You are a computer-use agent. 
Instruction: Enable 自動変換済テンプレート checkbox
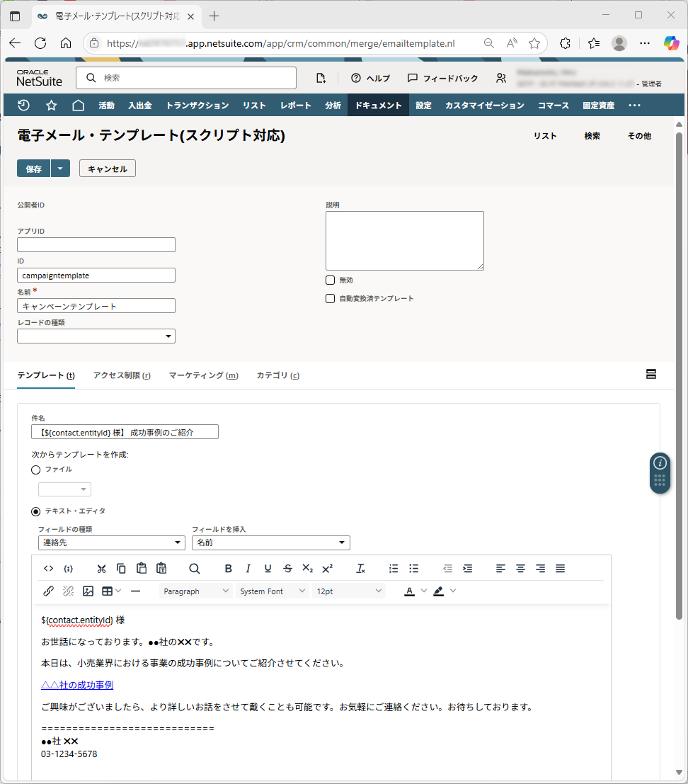point(331,298)
